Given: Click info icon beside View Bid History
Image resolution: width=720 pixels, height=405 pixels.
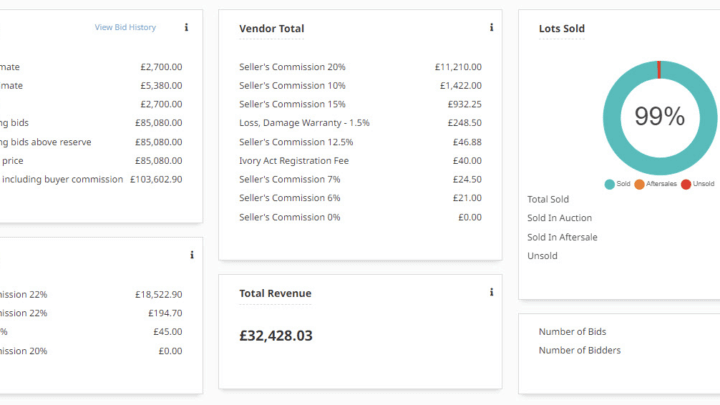Looking at the screenshot, I should point(187,28).
